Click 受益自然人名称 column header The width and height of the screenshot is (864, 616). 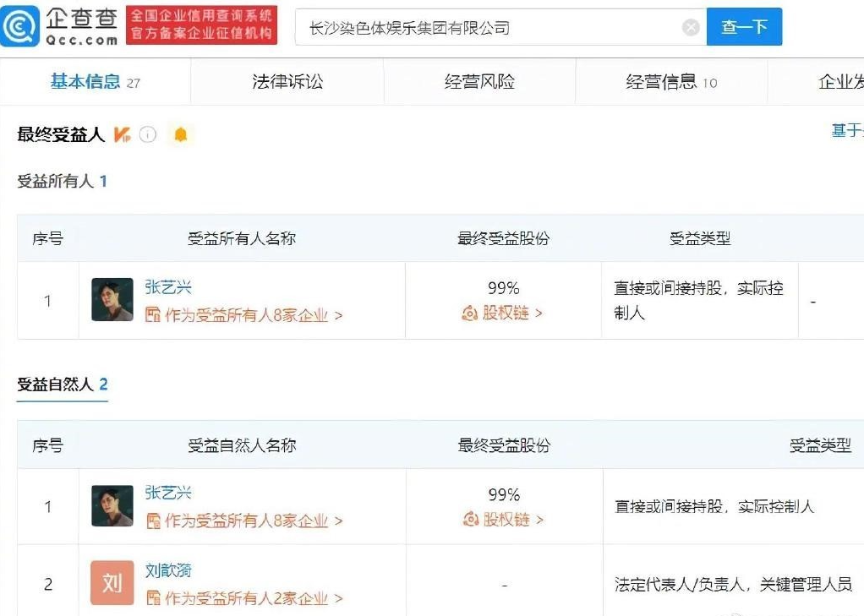coord(242,445)
